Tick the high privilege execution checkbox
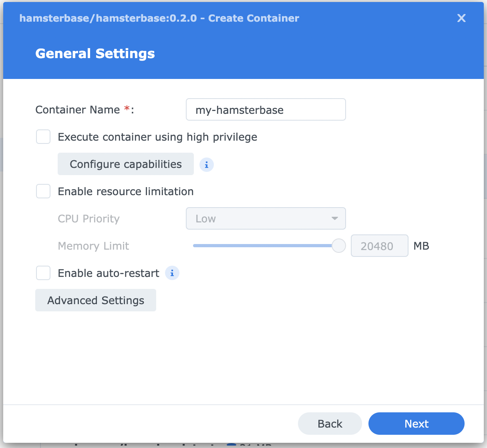 coord(43,137)
